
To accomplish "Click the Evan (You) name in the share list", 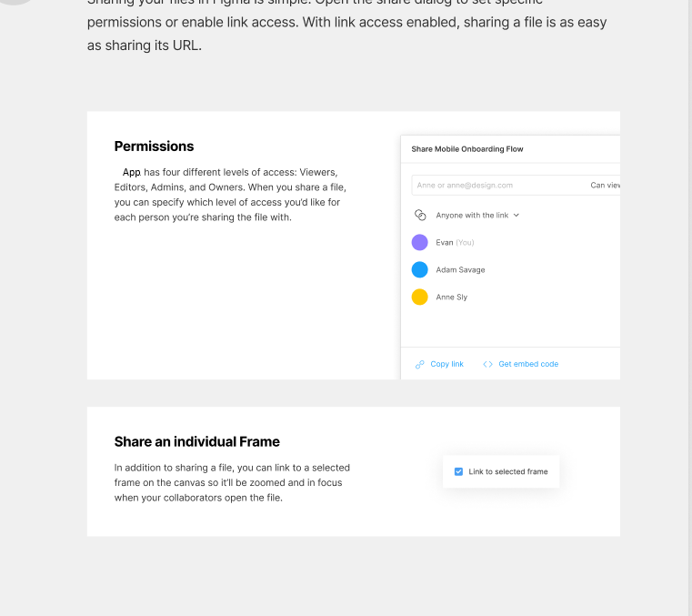I will [455, 243].
